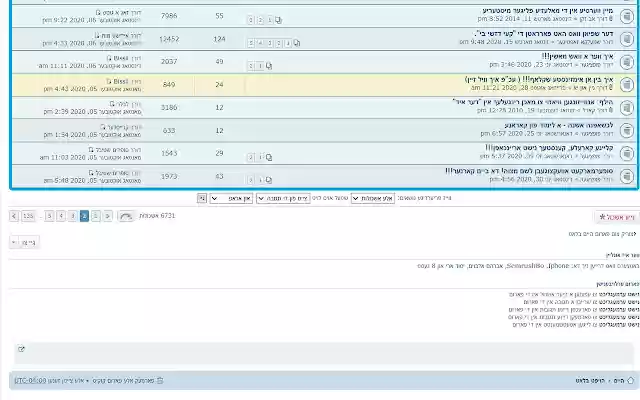Click home icon in bottom breadcrumb bar

pos(631,380)
